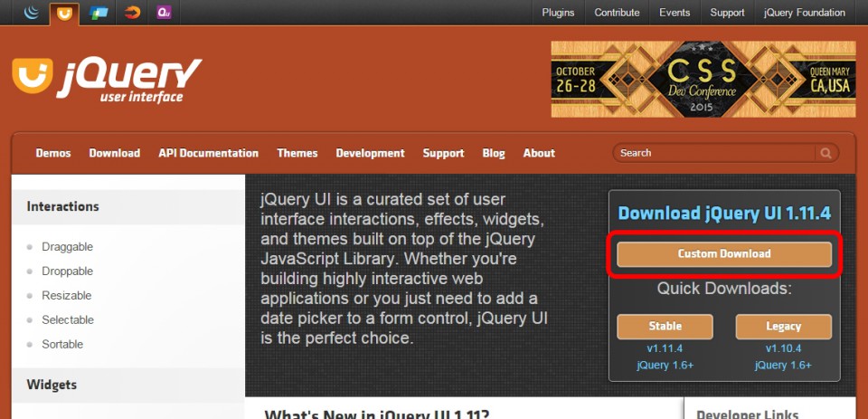Click the Interactions sidebar heading
The height and width of the screenshot is (419, 868).
point(62,206)
